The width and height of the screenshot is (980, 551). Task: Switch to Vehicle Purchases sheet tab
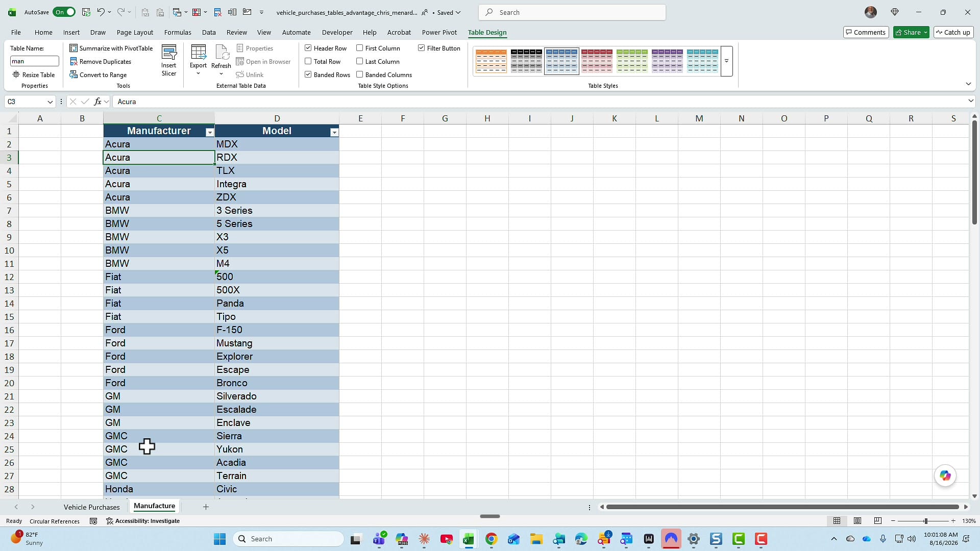coord(92,507)
